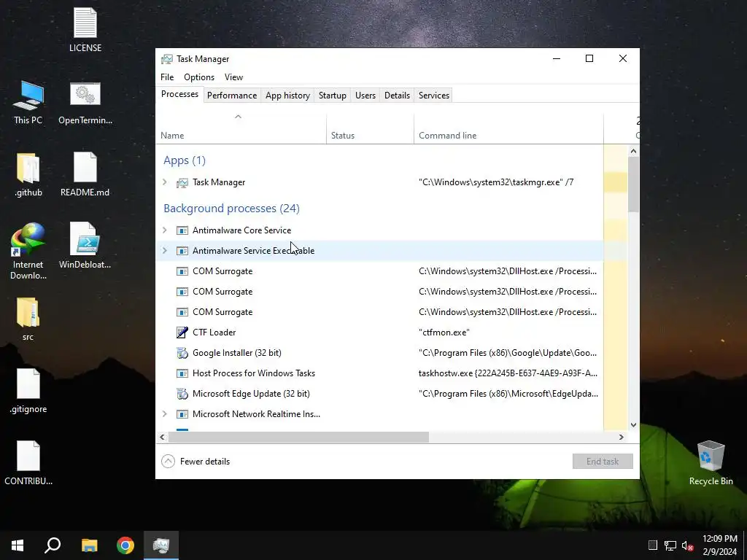Click the Background processes (24) header
This screenshot has width=747, height=560.
(x=231, y=209)
